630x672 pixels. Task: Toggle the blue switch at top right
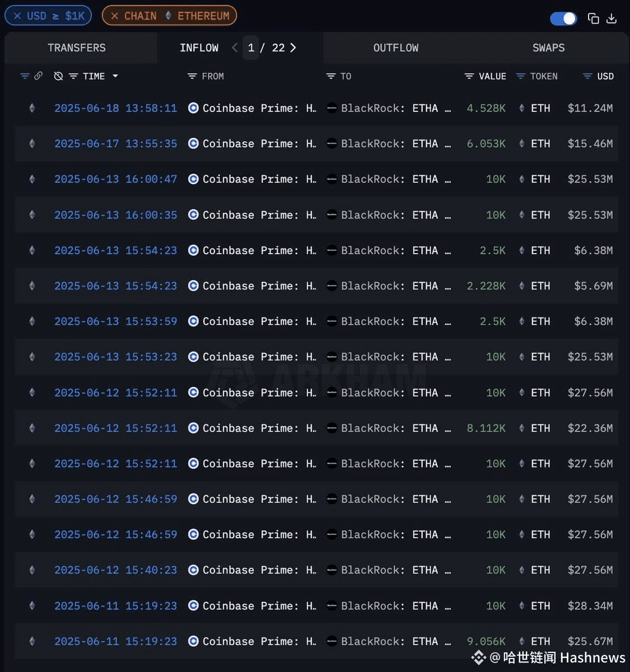[x=563, y=18]
